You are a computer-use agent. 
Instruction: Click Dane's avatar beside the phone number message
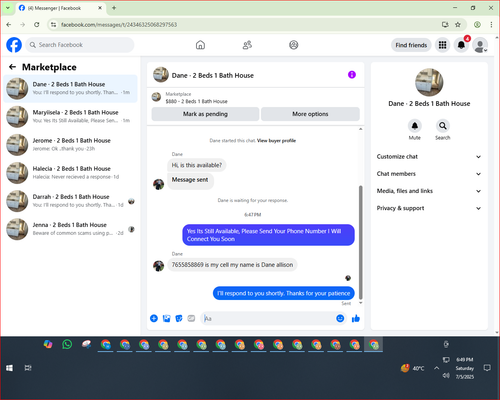(x=158, y=266)
